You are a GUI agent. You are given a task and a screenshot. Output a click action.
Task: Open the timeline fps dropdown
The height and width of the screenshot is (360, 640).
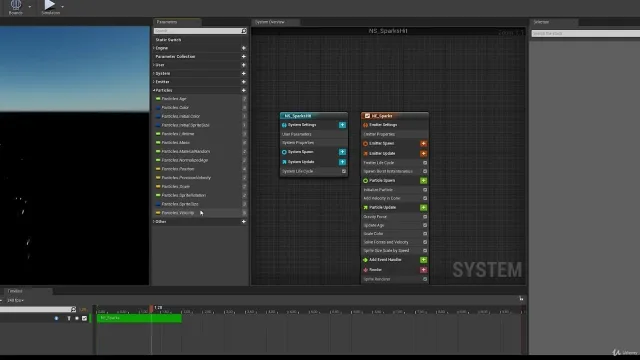16,300
